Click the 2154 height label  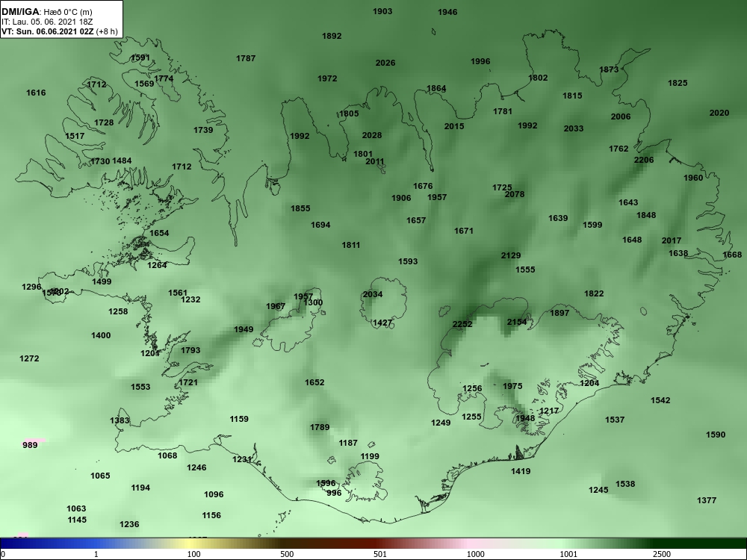coord(517,323)
